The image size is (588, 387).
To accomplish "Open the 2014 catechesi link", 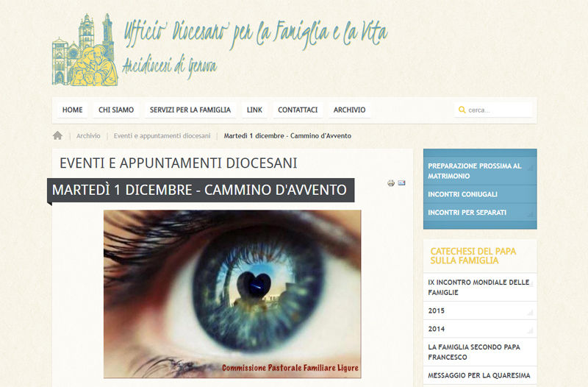I will coord(480,329).
